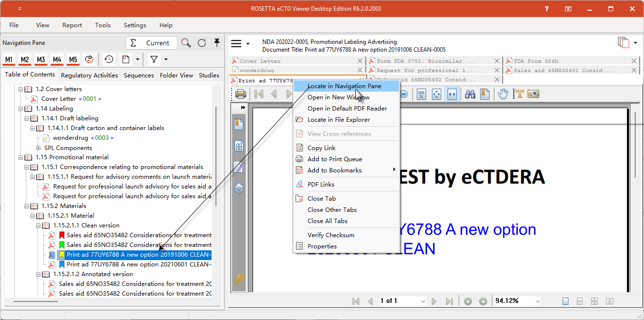Image resolution: width=644 pixels, height=320 pixels.
Task: Expand the SPL Components node
Action: pyautogui.click(x=39, y=148)
